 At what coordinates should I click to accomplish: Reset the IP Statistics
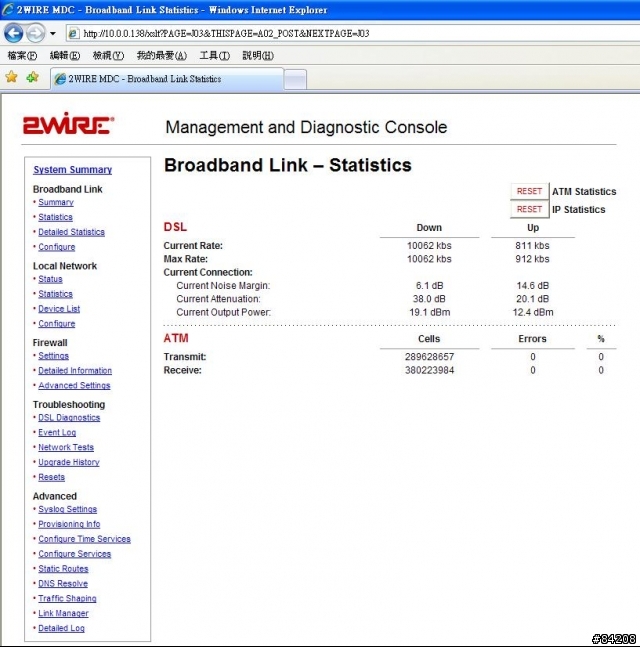tap(529, 209)
